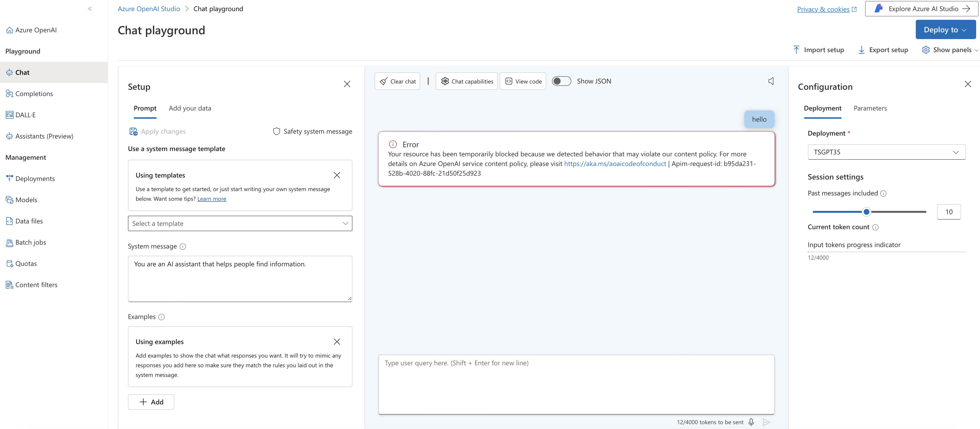Close the Setup panel
The width and height of the screenshot is (980, 429).
347,84
